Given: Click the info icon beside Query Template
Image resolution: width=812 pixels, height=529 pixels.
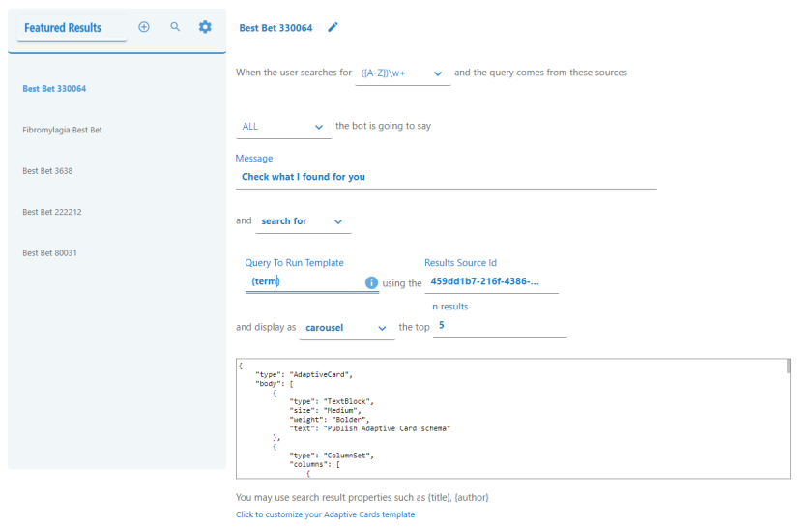Looking at the screenshot, I should (x=371, y=283).
